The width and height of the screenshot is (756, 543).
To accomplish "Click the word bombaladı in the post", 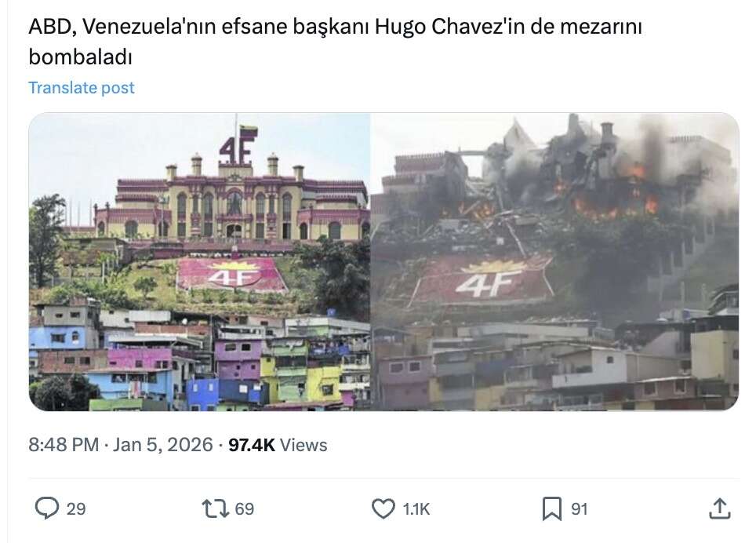I will click(80, 57).
